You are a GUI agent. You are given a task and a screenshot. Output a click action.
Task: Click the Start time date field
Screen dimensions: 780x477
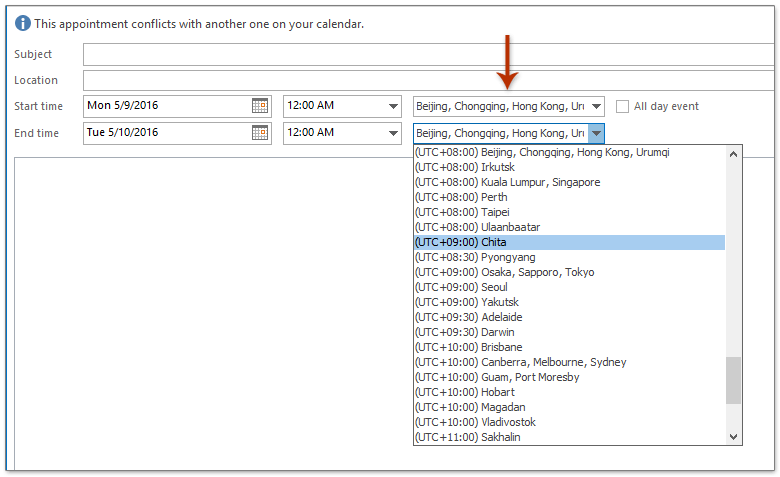coord(166,106)
